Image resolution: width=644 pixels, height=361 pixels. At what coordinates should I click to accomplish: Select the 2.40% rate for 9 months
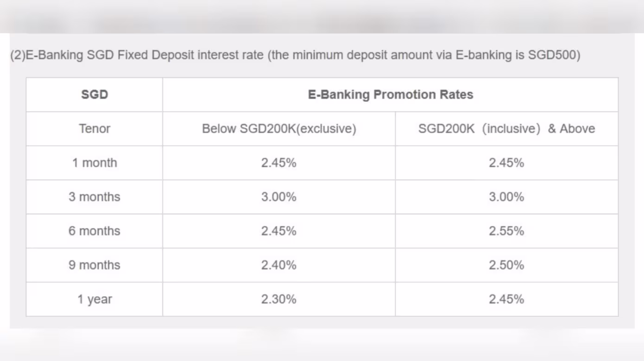point(279,265)
